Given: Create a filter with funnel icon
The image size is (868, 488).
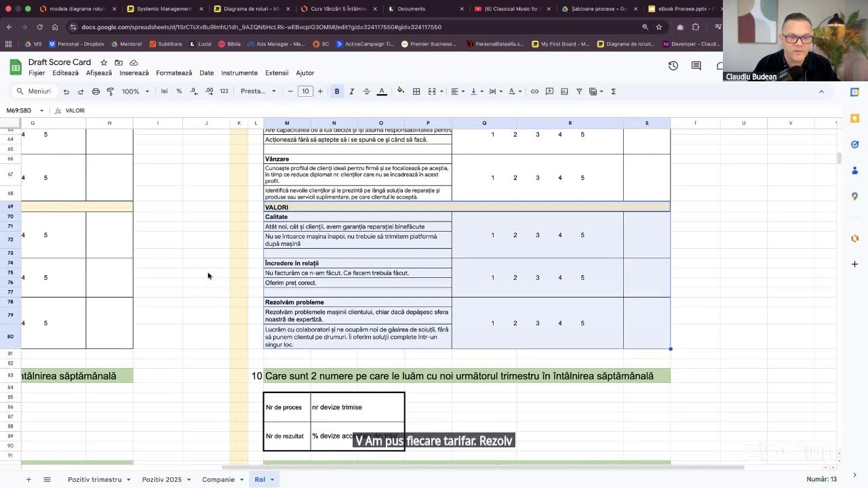Looking at the screenshot, I should click(x=579, y=91).
